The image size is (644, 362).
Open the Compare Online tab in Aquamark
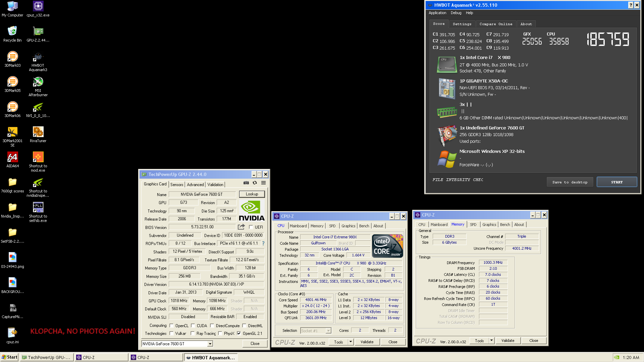pos(496,24)
